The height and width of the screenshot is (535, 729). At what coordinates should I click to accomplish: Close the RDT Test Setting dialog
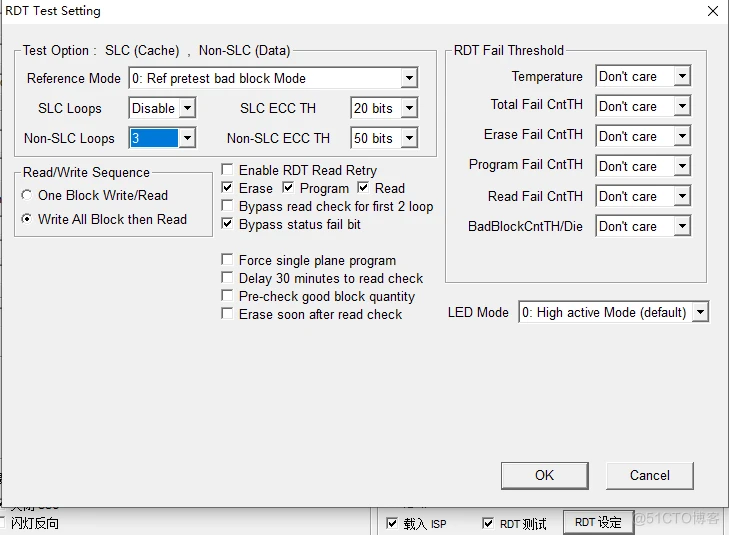(713, 11)
